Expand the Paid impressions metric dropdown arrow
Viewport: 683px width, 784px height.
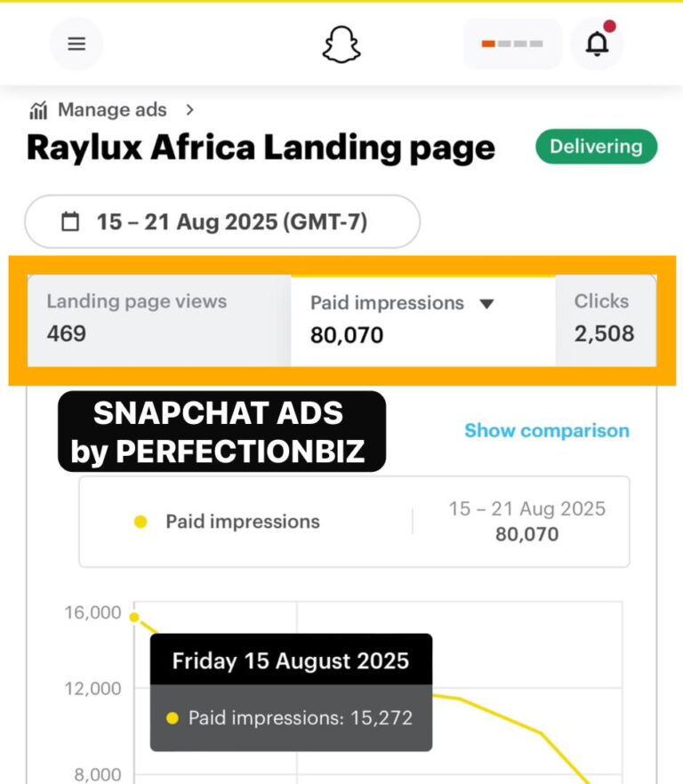486,303
